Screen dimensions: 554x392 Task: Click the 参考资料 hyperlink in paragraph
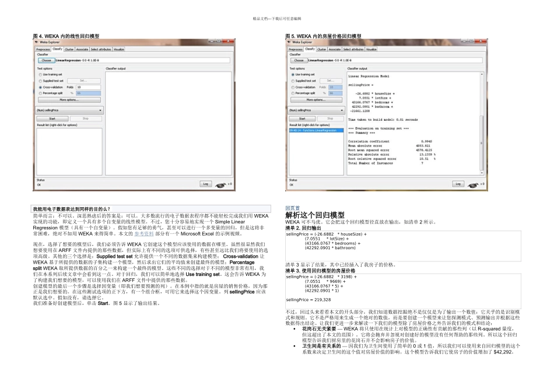tap(144, 234)
